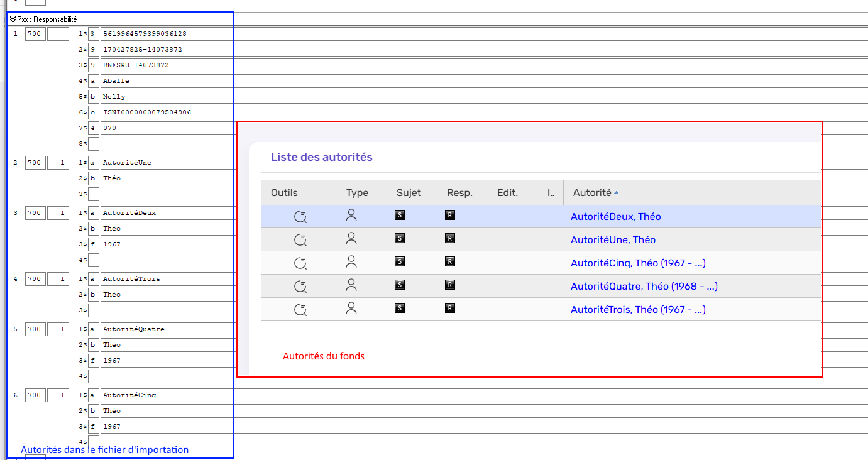Click the Outils icon on the AutoritéCinq row
Viewport: 868px width, 460px height.
tap(300, 262)
